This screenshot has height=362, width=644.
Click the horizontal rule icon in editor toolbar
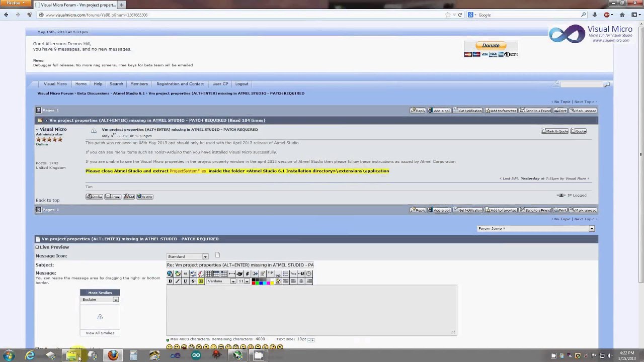coord(232,274)
